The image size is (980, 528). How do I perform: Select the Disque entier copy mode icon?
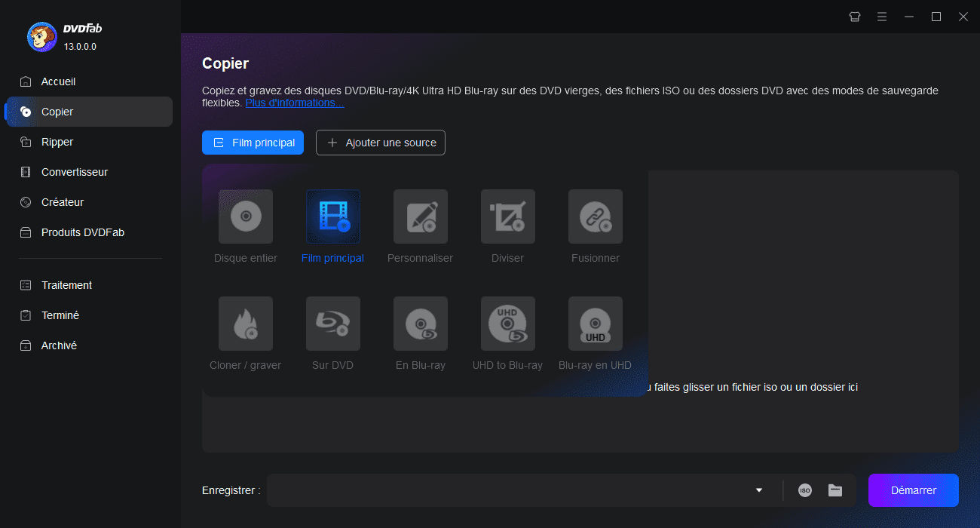click(x=246, y=216)
